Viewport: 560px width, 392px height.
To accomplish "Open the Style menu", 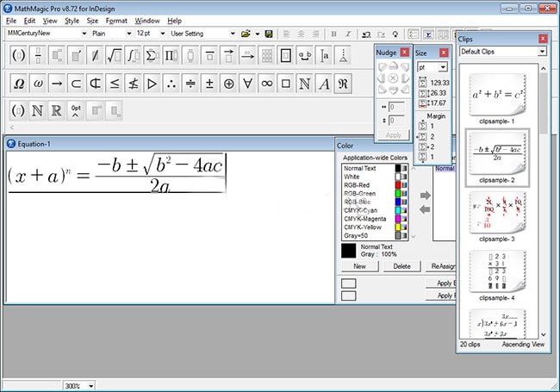I will [x=72, y=21].
